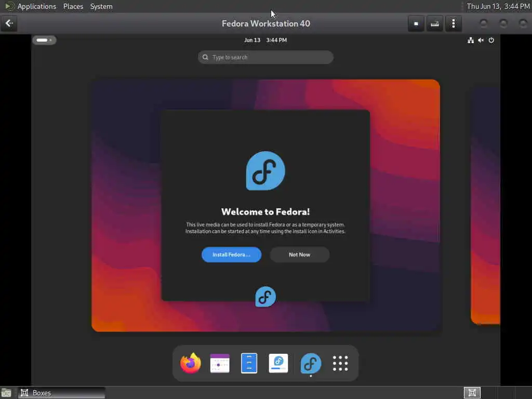Click the network icon in guest top bar
The width and height of the screenshot is (532, 399).
click(x=471, y=41)
